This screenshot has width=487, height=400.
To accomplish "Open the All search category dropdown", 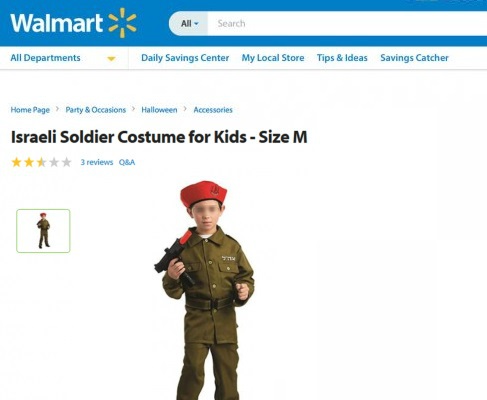I will click(189, 23).
